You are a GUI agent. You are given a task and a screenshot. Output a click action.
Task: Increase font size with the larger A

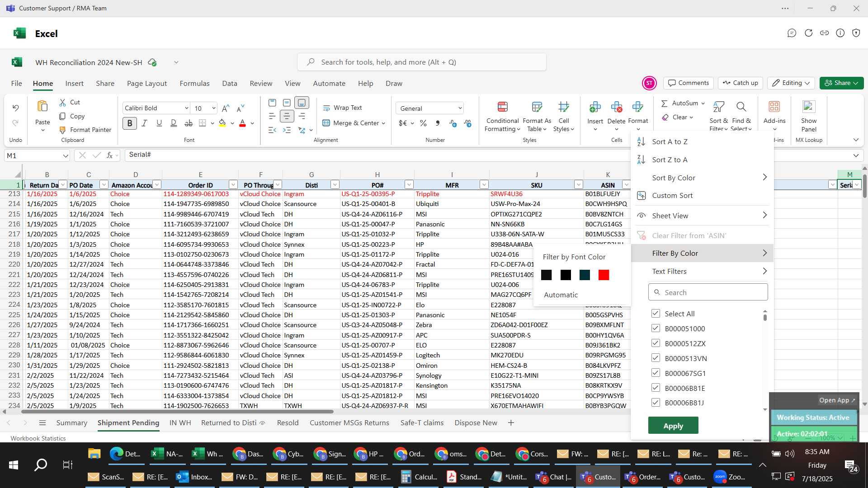point(226,108)
